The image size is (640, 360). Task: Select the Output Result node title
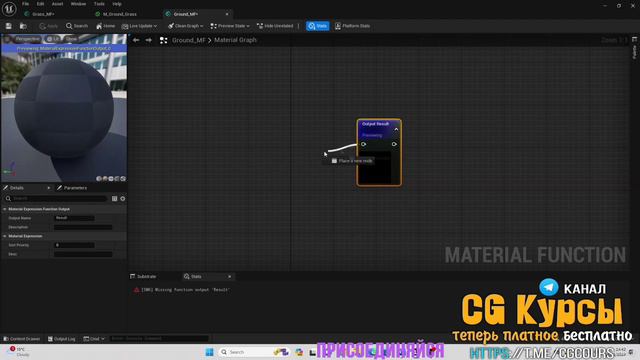(x=376, y=124)
